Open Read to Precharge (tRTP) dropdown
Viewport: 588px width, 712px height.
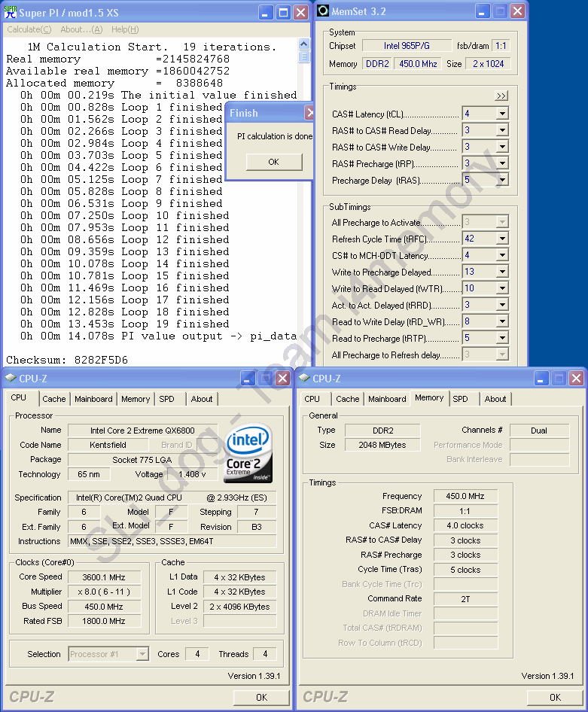pyautogui.click(x=502, y=338)
